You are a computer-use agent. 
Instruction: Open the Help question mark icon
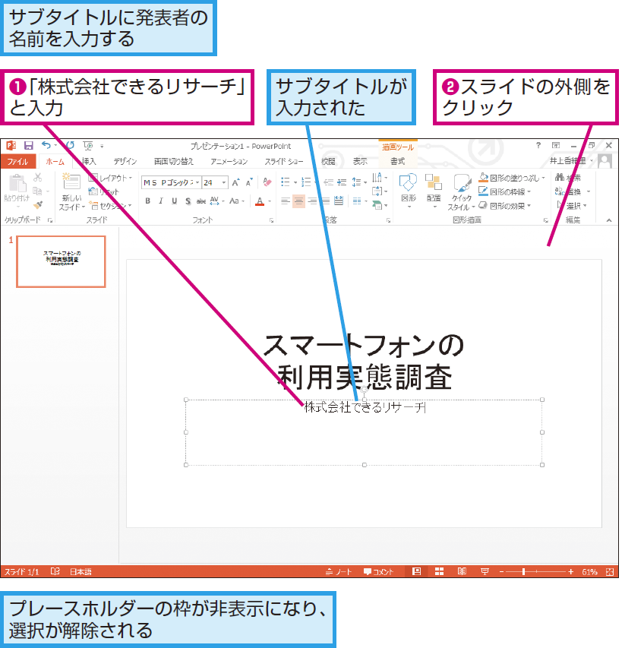(538, 145)
